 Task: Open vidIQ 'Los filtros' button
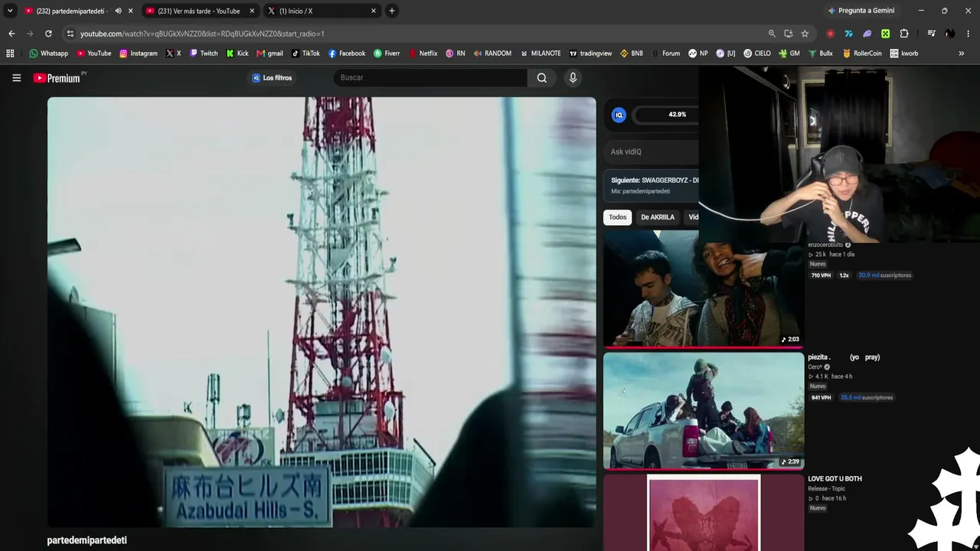(x=272, y=77)
